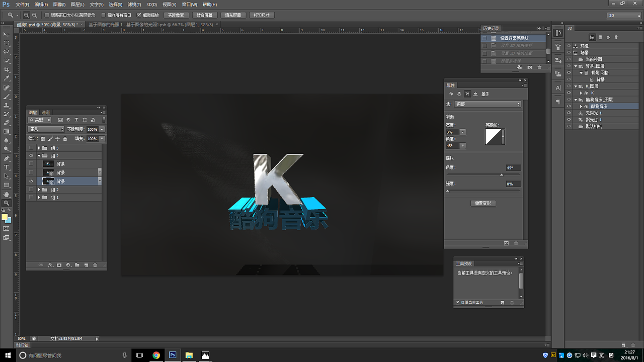Select the Move tool
Viewport: 644px width, 362px height.
(x=7, y=34)
